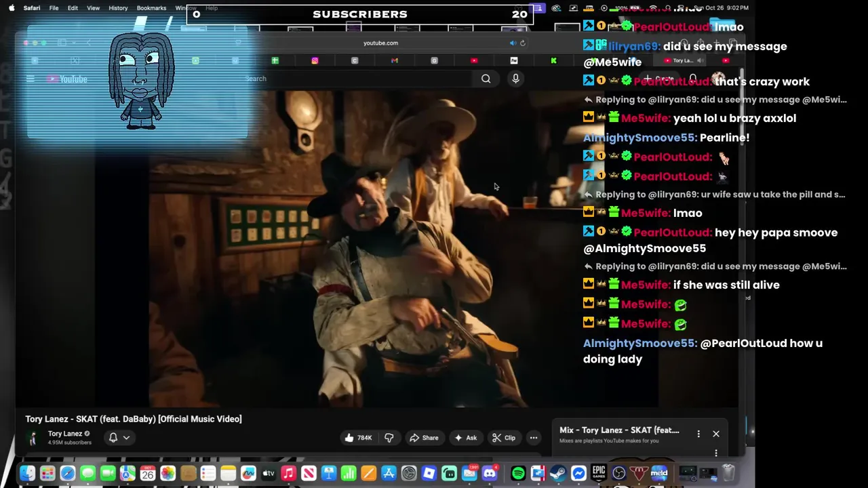Viewport: 868px width, 488px height.
Task: Open Trash in the Dock
Action: [728, 473]
